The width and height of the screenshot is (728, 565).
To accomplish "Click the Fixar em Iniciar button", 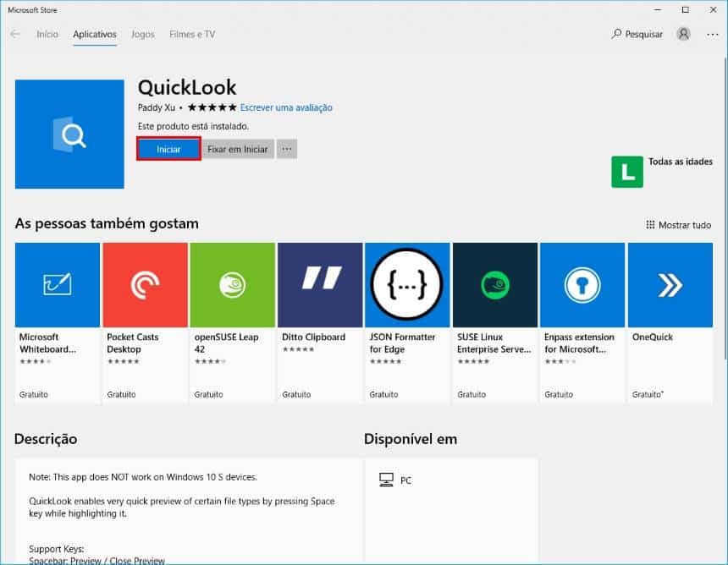I will tap(238, 149).
